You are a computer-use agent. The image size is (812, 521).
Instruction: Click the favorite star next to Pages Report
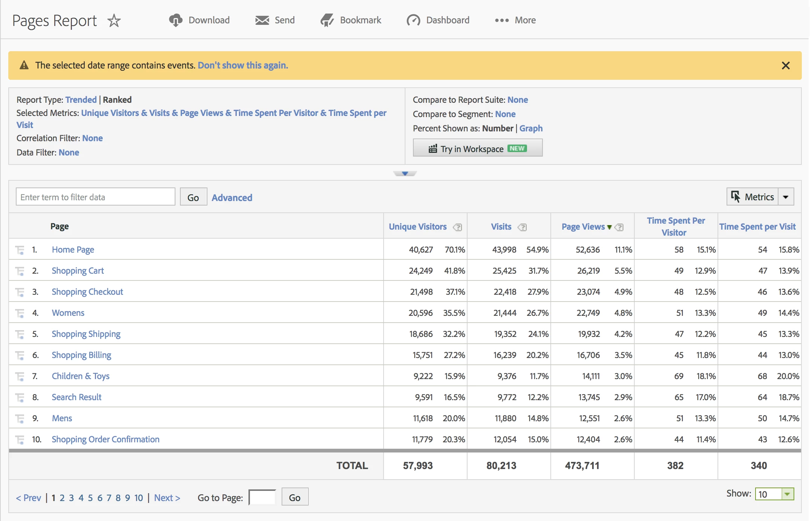point(114,20)
